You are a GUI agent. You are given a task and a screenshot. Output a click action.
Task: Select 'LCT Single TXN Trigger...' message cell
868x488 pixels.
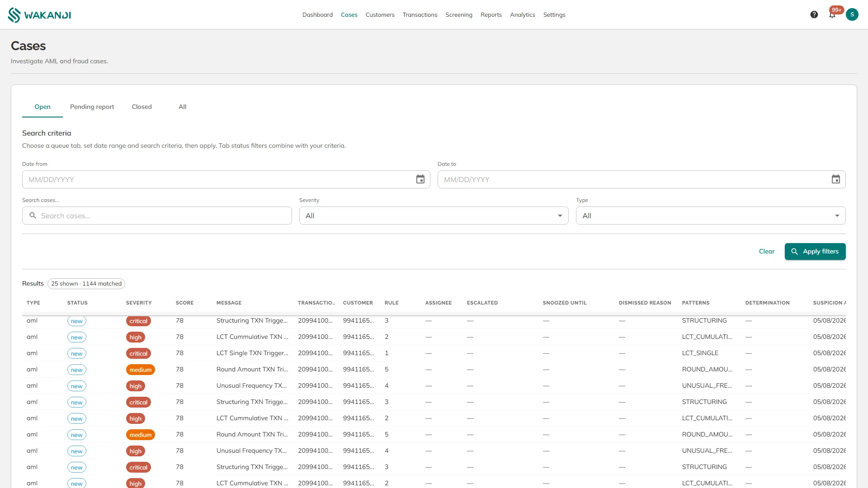click(x=252, y=353)
